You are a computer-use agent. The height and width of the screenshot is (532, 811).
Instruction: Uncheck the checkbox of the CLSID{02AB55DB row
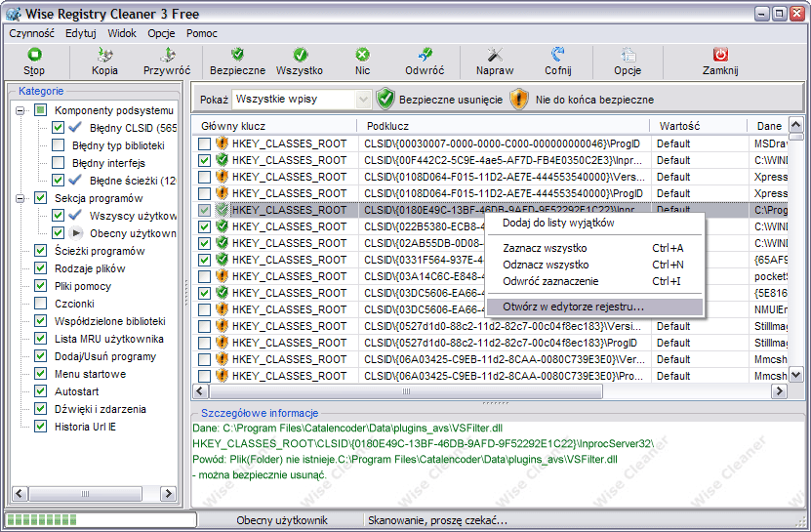coord(204,243)
